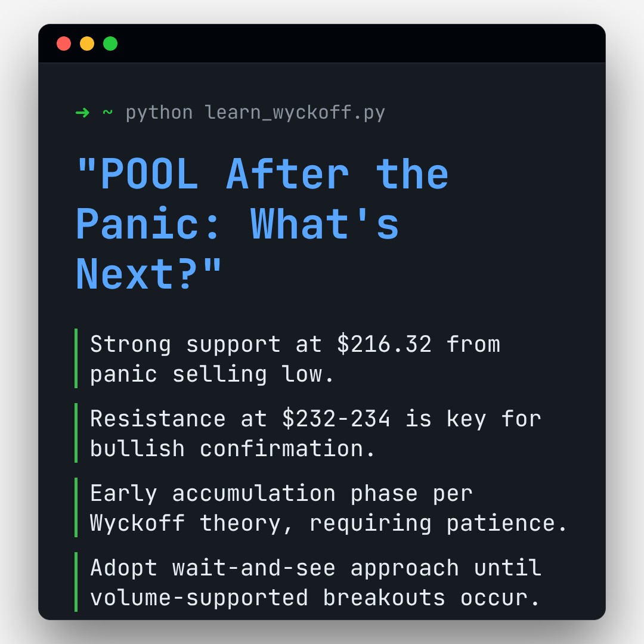Click the word python in the command
This screenshot has width=644, height=644.
pyautogui.click(x=159, y=112)
